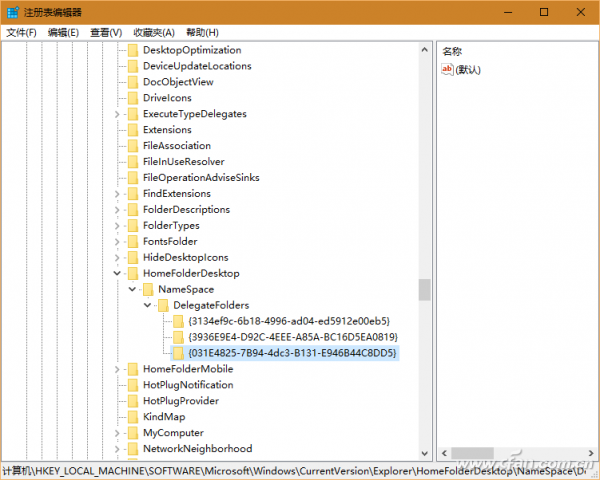Collapse the DelegateFolders key
Viewport: 600px width, 480px height.
coord(147,305)
